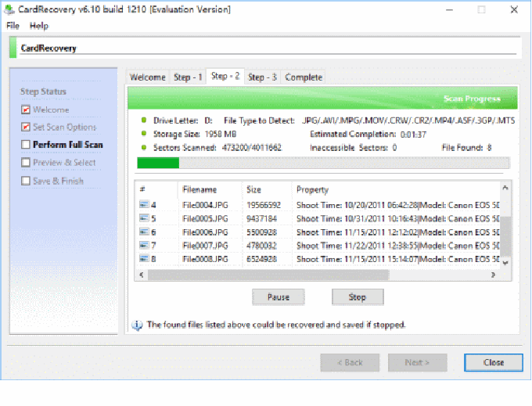Click the size value 9437184
The height and width of the screenshot is (406, 532).
(261, 218)
